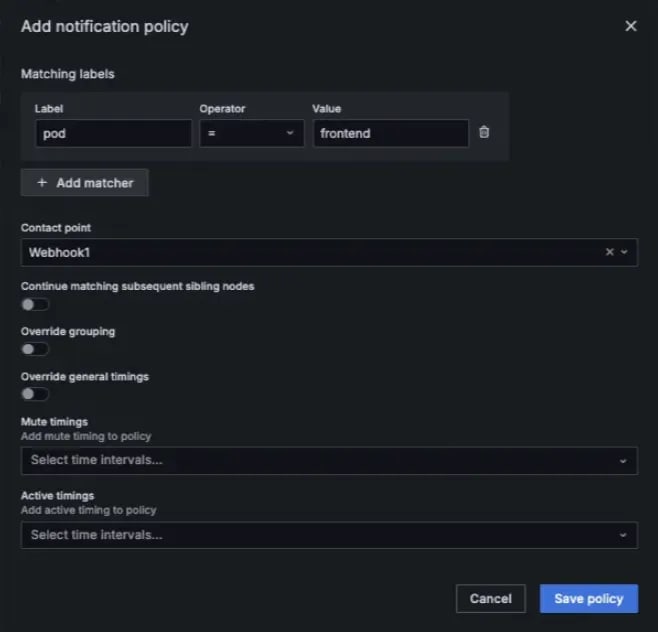Focus the Label field containing pod
The width and height of the screenshot is (658, 632).
113,133
